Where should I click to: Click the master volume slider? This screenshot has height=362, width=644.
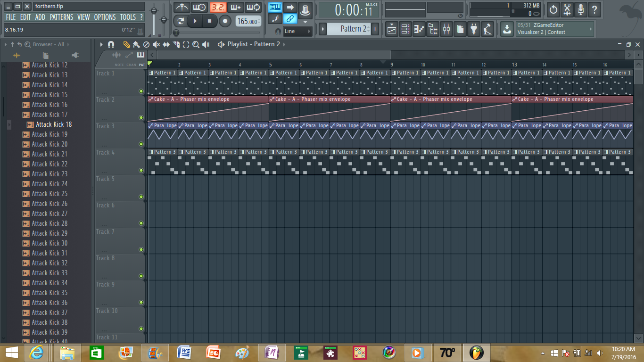[x=154, y=19]
